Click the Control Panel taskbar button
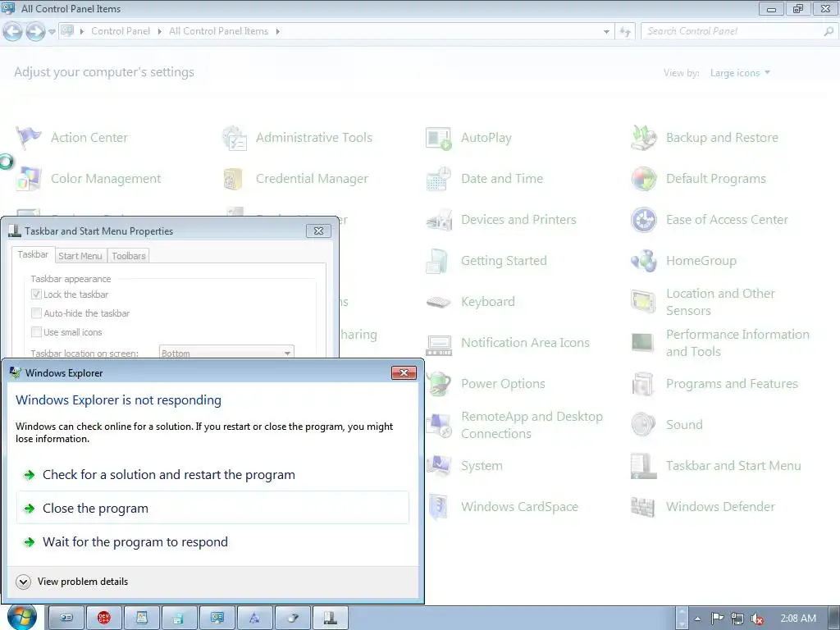840x630 pixels. tap(217, 619)
